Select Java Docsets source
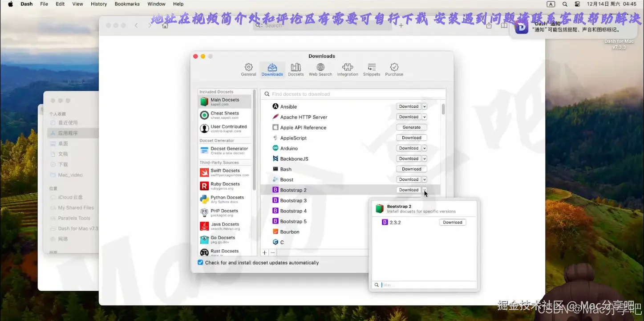Viewport: 644px width, 321px height. 225,226
